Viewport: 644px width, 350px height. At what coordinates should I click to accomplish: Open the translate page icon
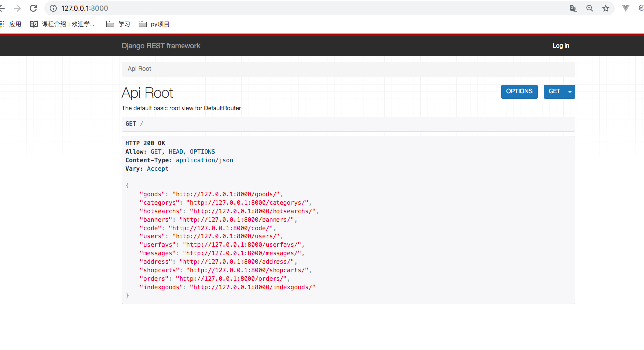(574, 8)
